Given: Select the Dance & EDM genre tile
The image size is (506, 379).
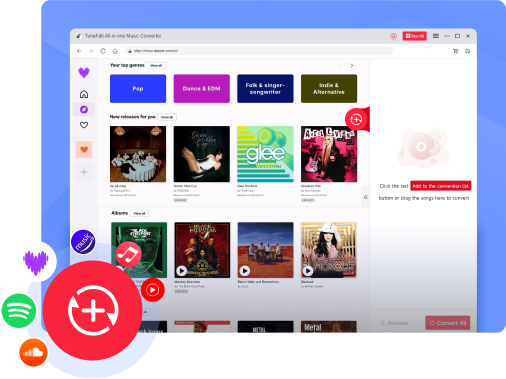Looking at the screenshot, I should point(202,89).
